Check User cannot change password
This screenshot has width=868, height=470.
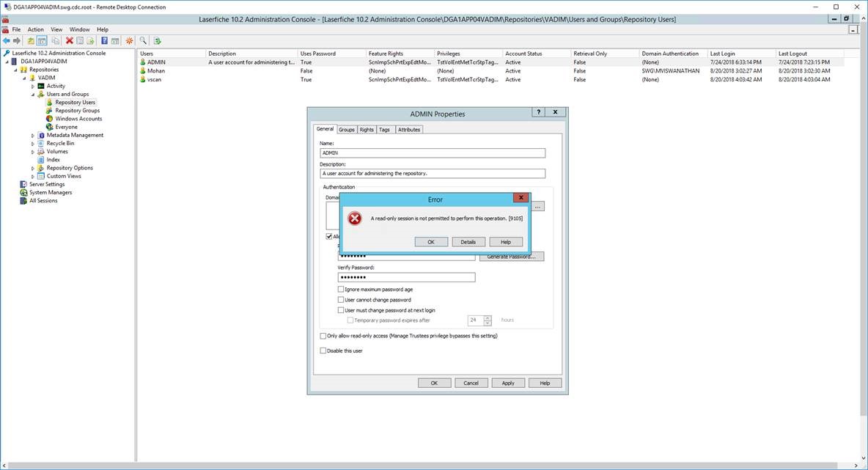click(341, 300)
